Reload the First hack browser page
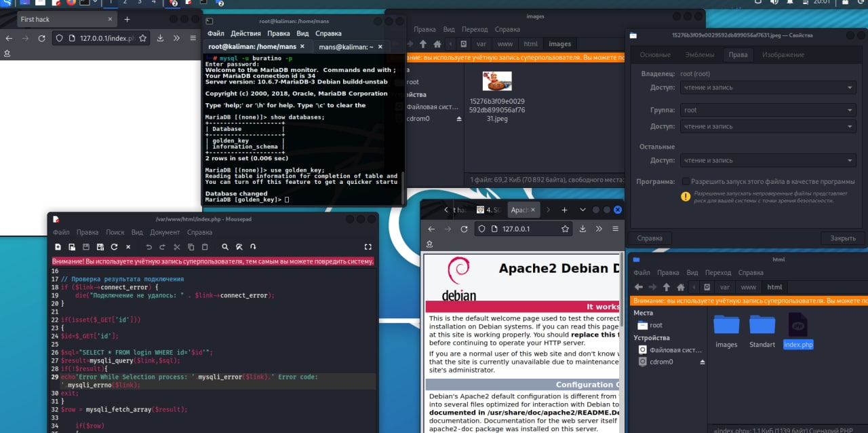 tap(41, 39)
